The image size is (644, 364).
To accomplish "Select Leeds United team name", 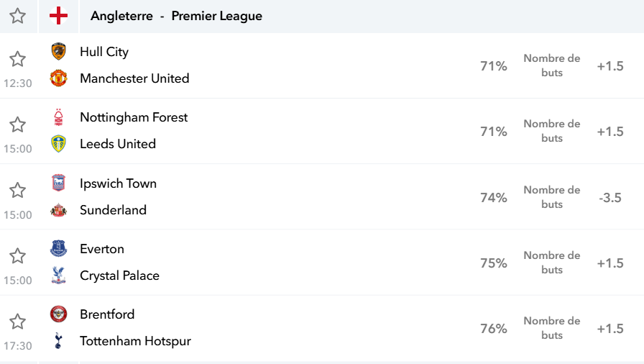I will pyautogui.click(x=118, y=144).
